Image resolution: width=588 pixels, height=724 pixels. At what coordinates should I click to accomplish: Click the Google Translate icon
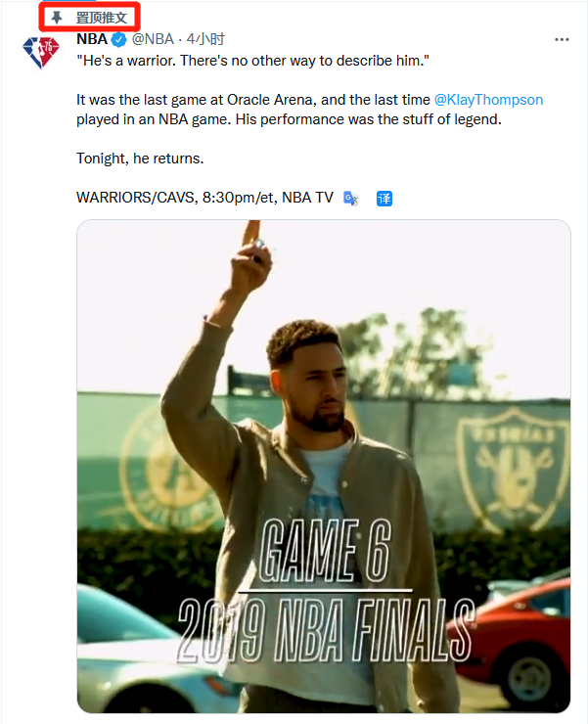click(350, 198)
